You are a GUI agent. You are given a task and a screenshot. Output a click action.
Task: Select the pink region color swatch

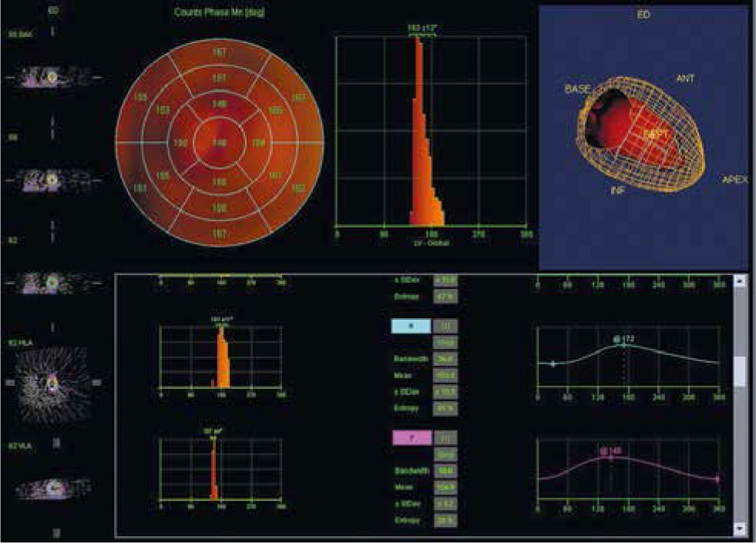coord(412,437)
